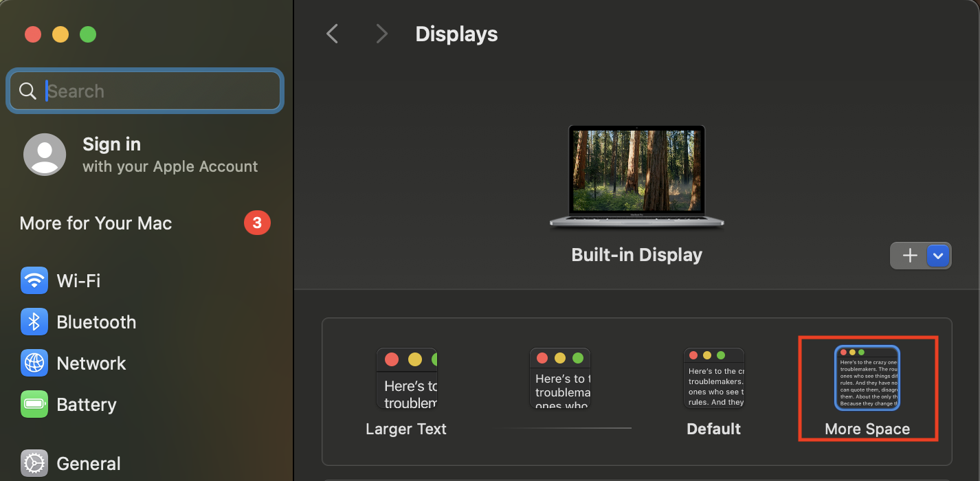Open Battery settings label
This screenshot has width=980, height=481.
pos(87,405)
